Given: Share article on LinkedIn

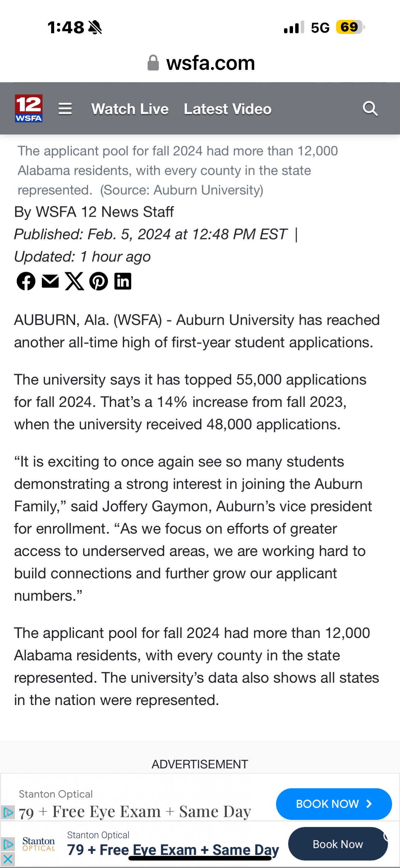Looking at the screenshot, I should (123, 281).
